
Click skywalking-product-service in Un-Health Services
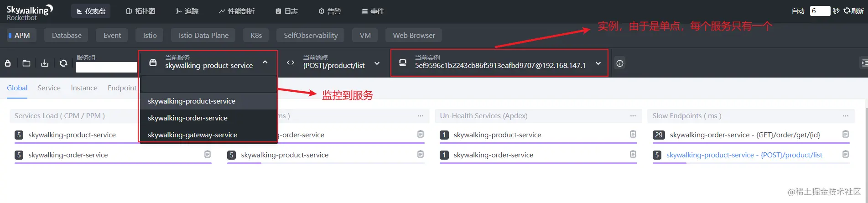(497, 135)
